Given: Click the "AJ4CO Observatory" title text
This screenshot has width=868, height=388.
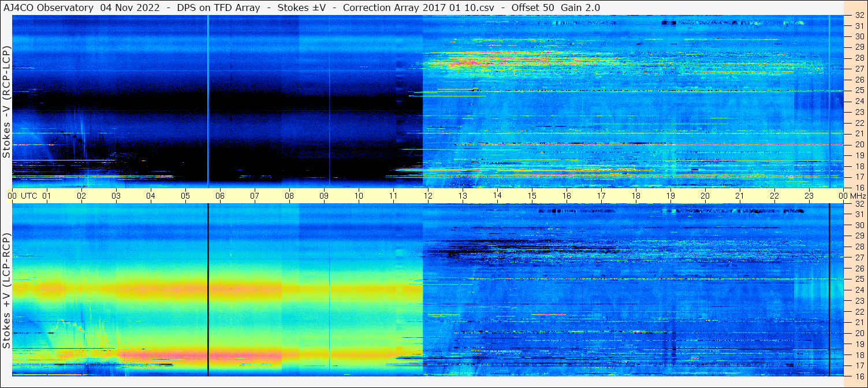Looking at the screenshot, I should pos(49,8).
